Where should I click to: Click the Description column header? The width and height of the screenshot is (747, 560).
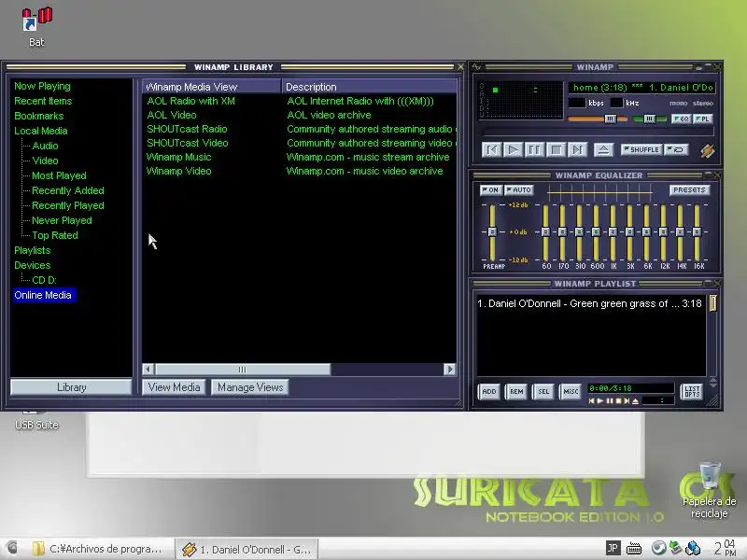point(369,87)
